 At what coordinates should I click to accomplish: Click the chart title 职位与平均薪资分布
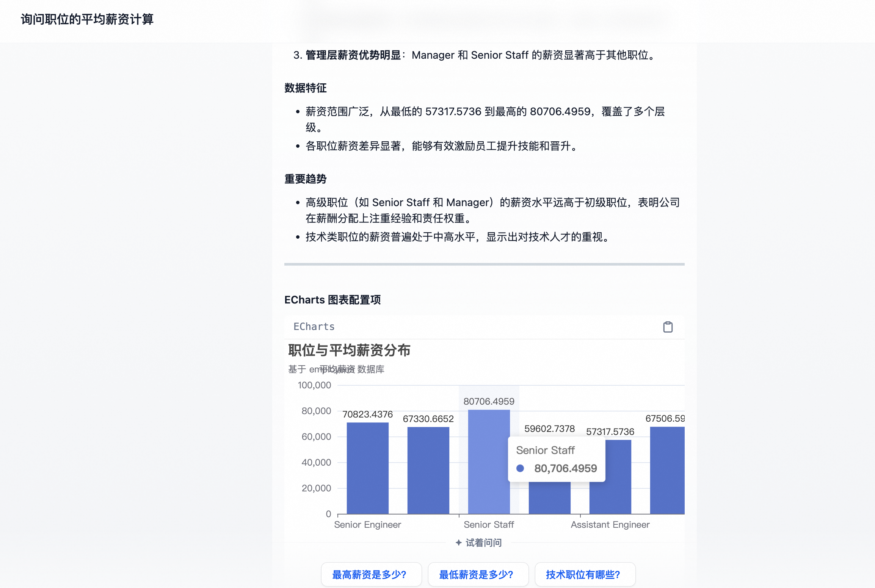[x=349, y=350]
